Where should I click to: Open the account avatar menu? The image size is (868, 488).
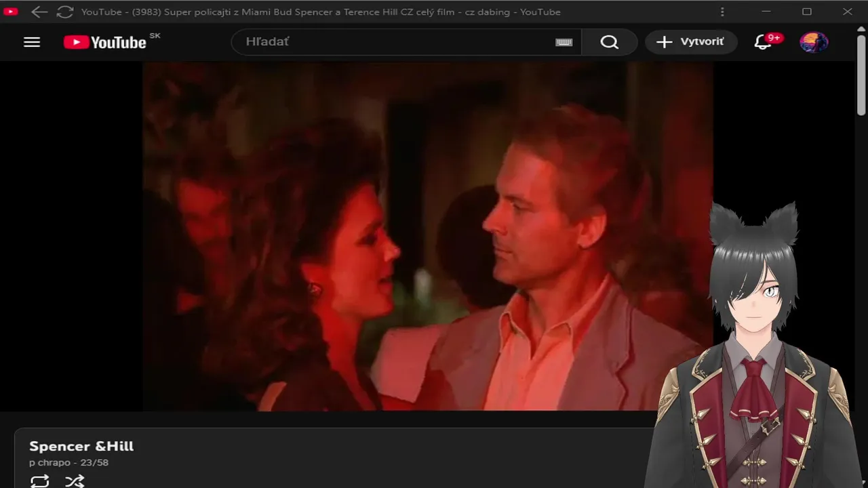click(814, 42)
